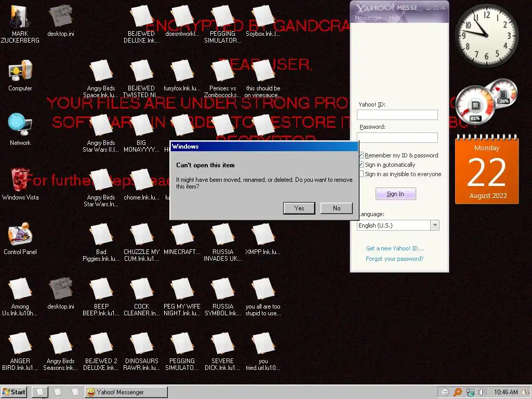Screen dimensions: 532x399
Task: Select the BEJEWED 2 DELUXE.lnk icon
Action: pos(101,352)
